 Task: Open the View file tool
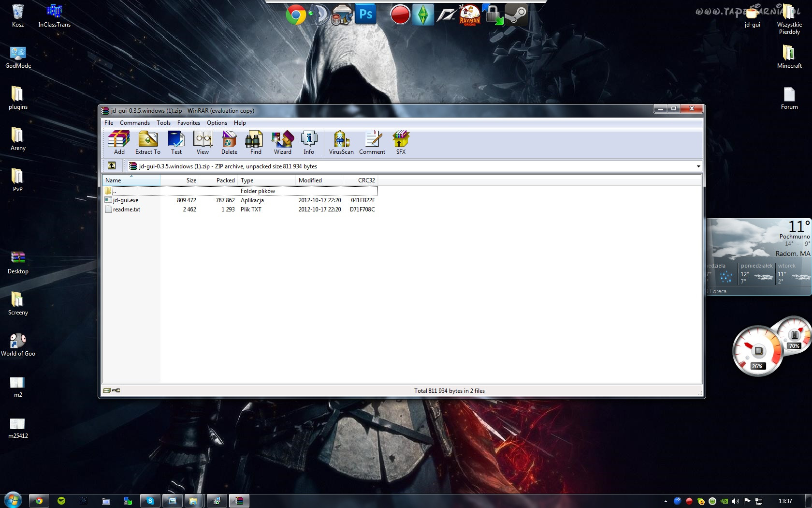203,143
